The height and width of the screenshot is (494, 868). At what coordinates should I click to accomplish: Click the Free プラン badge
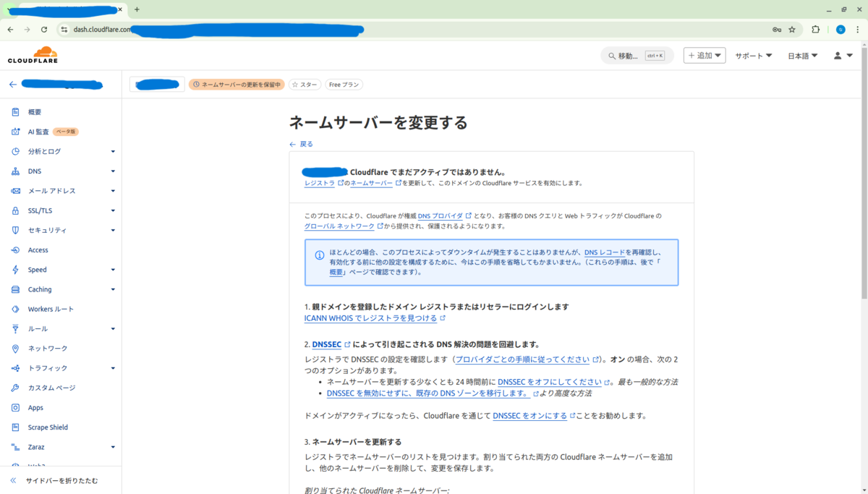[x=344, y=85]
